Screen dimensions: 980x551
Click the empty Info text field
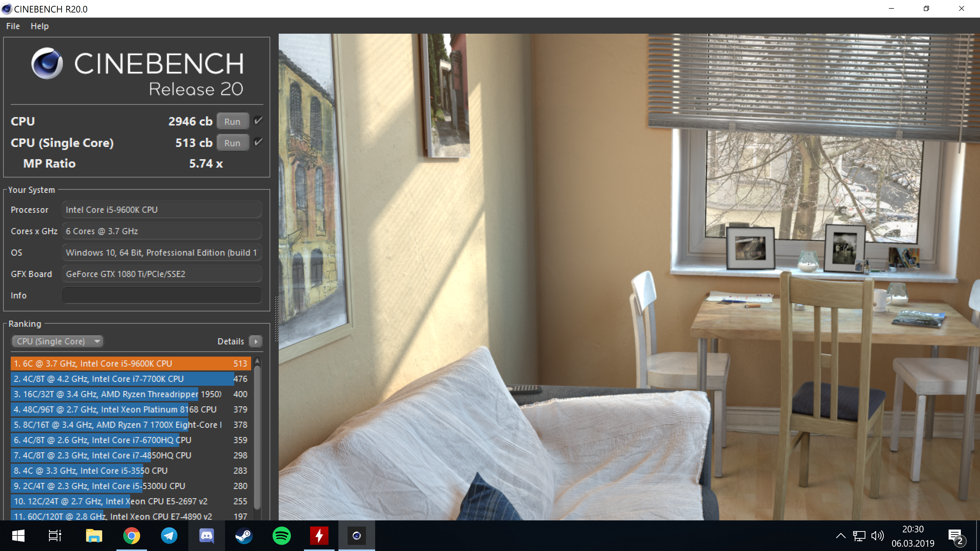162,295
